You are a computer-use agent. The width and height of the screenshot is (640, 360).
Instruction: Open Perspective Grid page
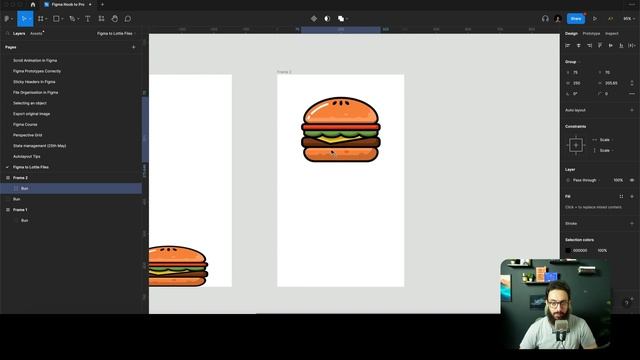point(28,135)
